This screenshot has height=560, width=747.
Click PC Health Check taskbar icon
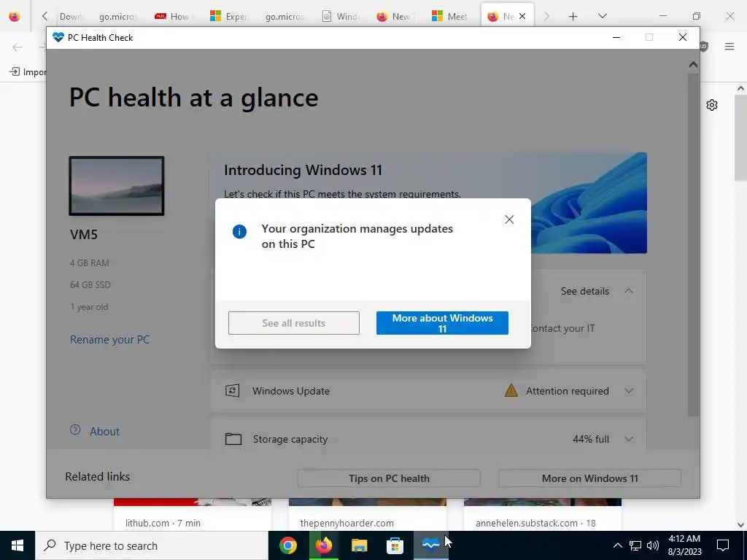430,545
